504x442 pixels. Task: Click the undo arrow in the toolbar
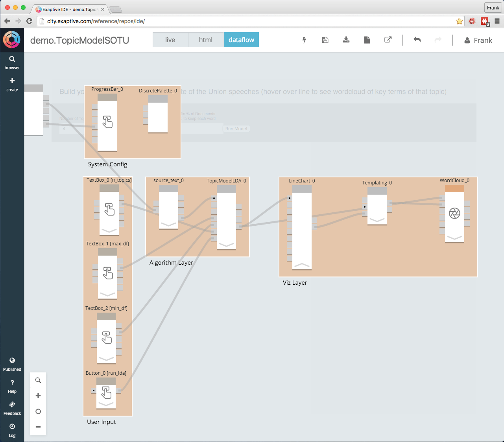tap(417, 40)
